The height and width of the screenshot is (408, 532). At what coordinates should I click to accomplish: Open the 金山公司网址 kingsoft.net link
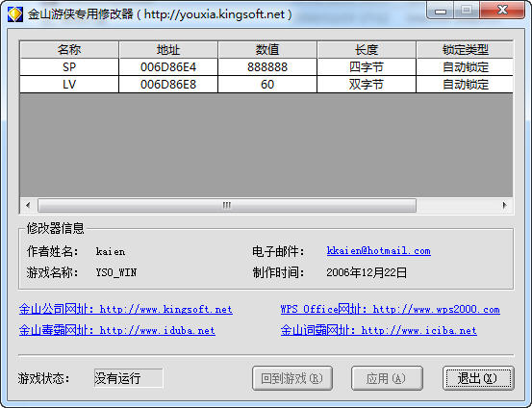click(126, 309)
